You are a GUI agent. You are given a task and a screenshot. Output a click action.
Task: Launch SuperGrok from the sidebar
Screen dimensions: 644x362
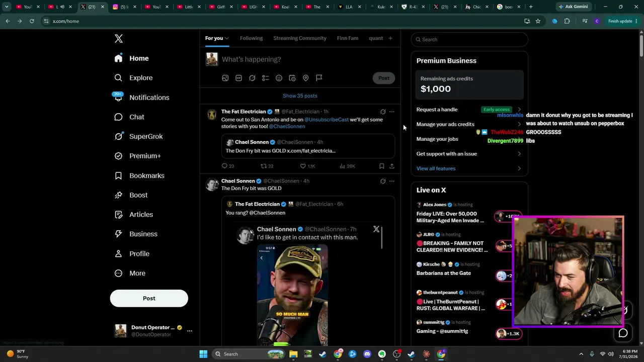[138, 136]
